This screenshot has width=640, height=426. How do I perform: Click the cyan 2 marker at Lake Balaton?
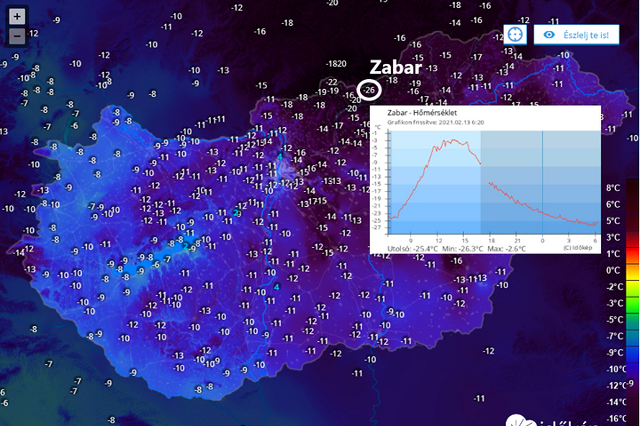pyautogui.click(x=185, y=246)
